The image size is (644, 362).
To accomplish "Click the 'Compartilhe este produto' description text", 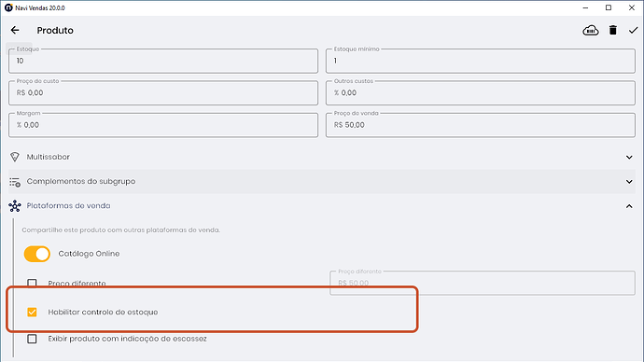I will tap(120, 230).
